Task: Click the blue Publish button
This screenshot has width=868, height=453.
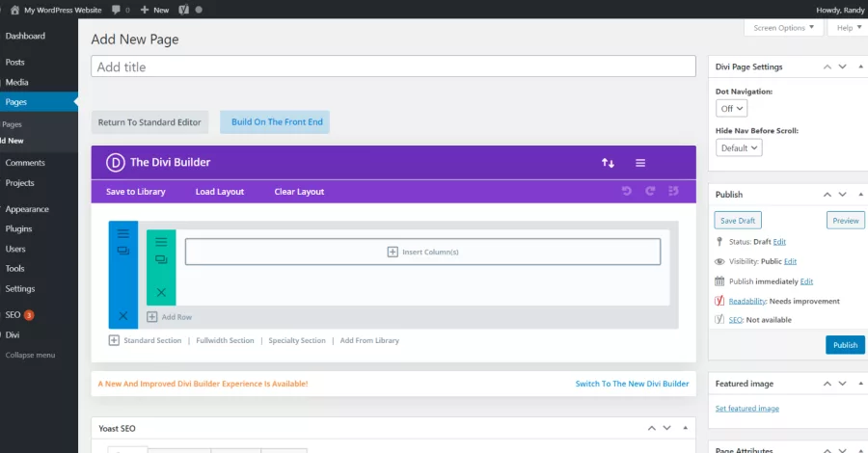Action: click(x=845, y=345)
